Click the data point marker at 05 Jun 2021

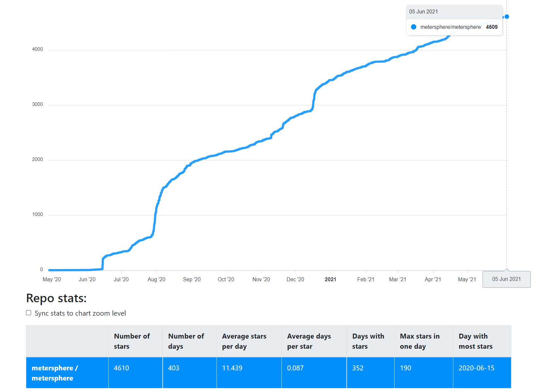click(507, 17)
